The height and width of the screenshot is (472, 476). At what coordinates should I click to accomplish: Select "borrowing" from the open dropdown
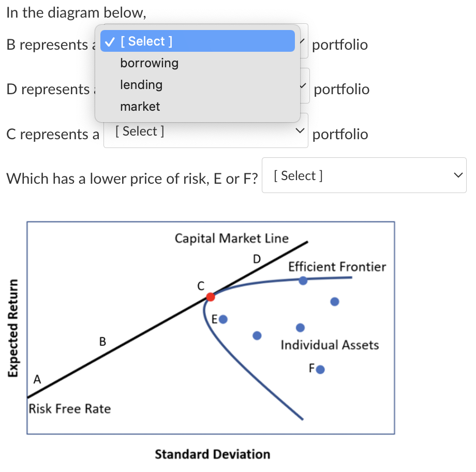[x=149, y=63]
